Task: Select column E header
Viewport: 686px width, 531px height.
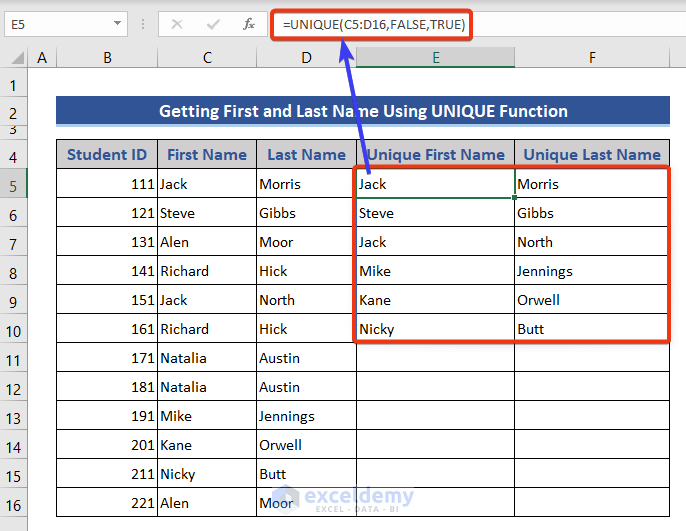Action: click(435, 57)
